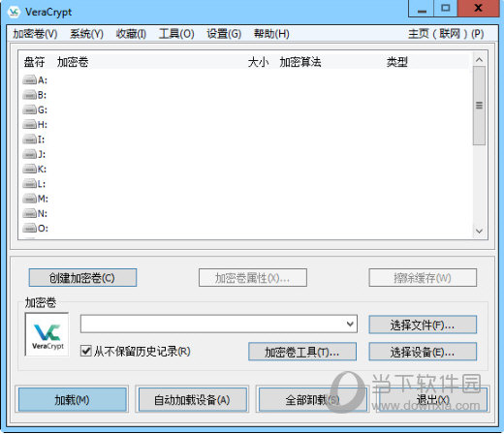The height and width of the screenshot is (434, 504).
Task: Click 加密卷属性(X)... button
Action: coord(253,278)
